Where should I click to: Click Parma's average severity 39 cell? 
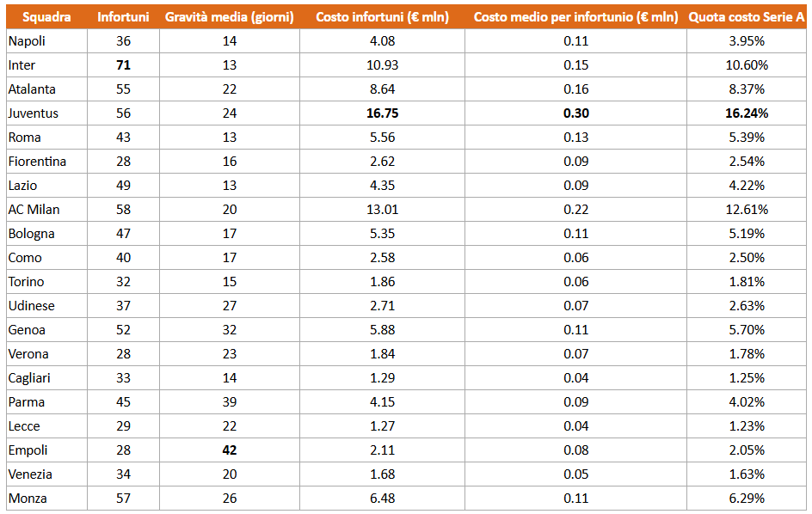pyautogui.click(x=229, y=402)
